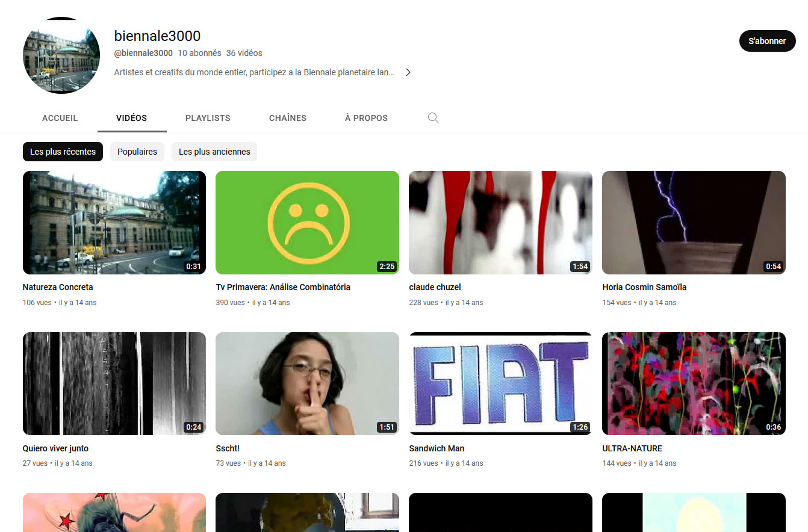Open the lightning Horia Cosmin Samoïla thumbnail
The image size is (808, 532).
pyautogui.click(x=694, y=223)
